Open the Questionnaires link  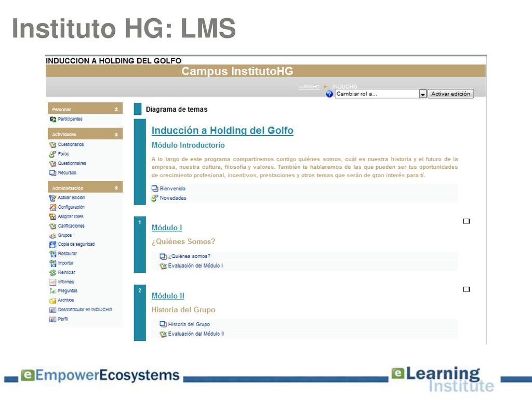tap(72, 164)
